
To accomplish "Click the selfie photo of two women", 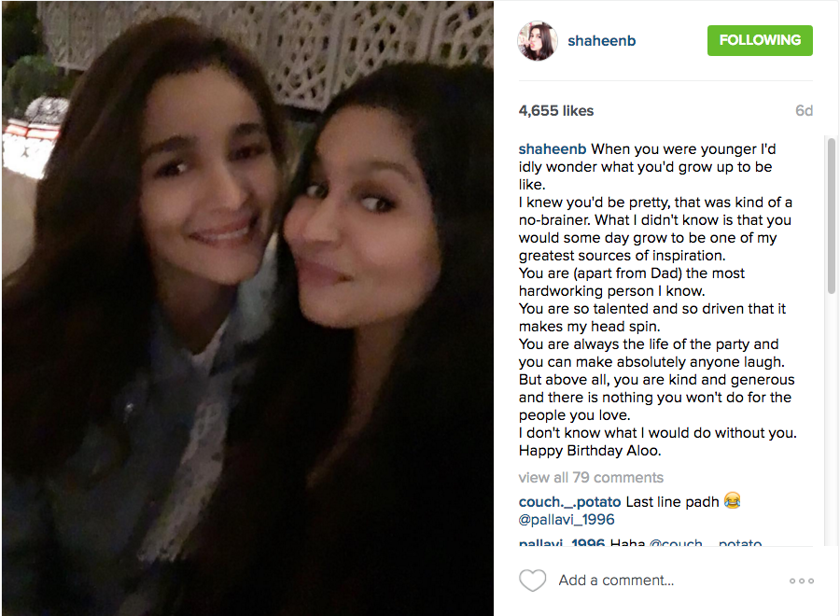I will [247, 308].
